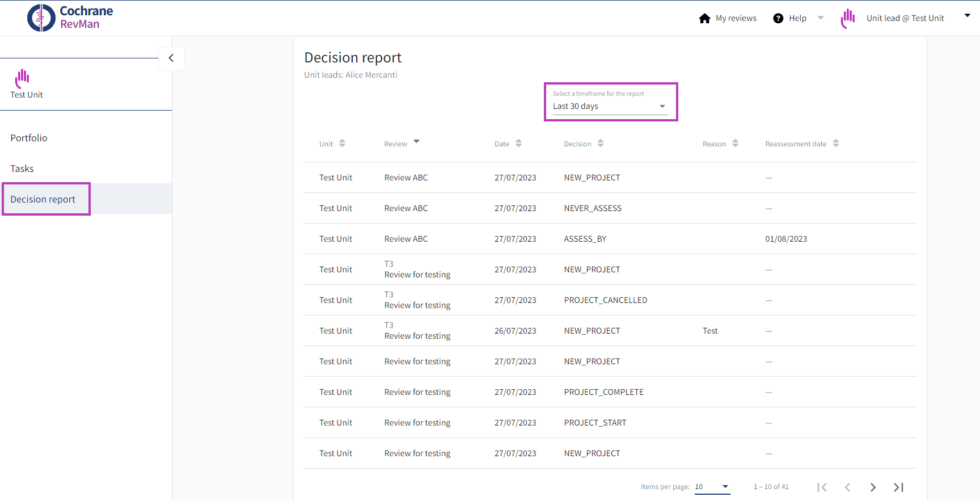Click the Test Unit hand icon in sidebar
Image resolution: width=980 pixels, height=501 pixels.
click(23, 78)
